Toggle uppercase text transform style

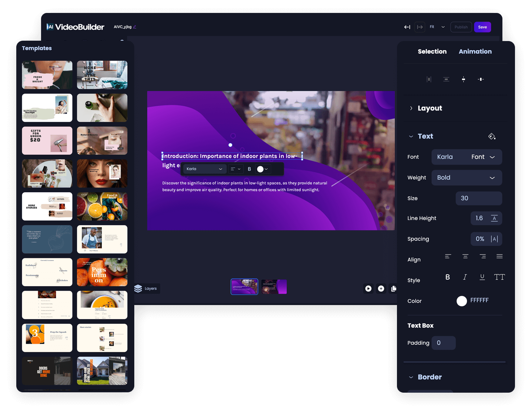(499, 277)
